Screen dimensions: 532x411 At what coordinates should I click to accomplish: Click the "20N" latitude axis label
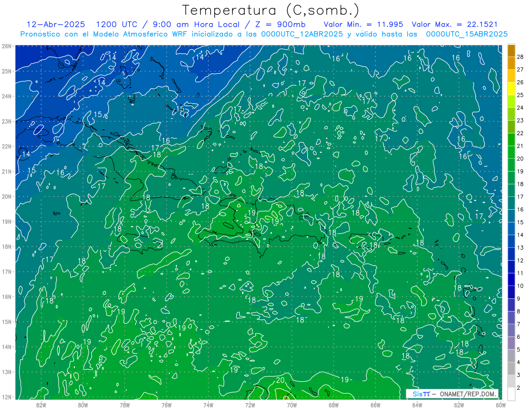coord(7,196)
